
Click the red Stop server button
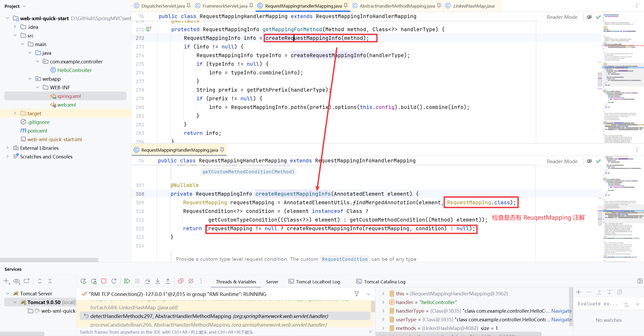[x=104, y=281]
